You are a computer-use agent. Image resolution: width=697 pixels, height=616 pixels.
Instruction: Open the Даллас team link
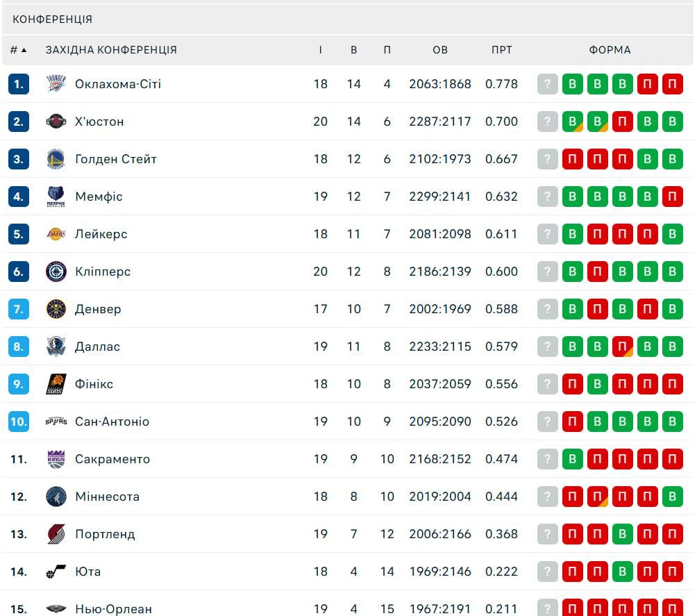coord(97,347)
